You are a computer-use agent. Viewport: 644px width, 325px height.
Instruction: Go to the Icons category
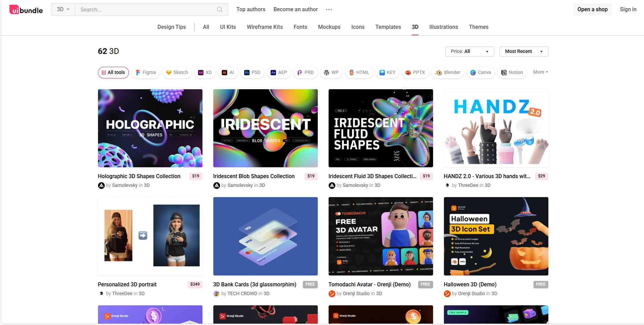(x=358, y=27)
